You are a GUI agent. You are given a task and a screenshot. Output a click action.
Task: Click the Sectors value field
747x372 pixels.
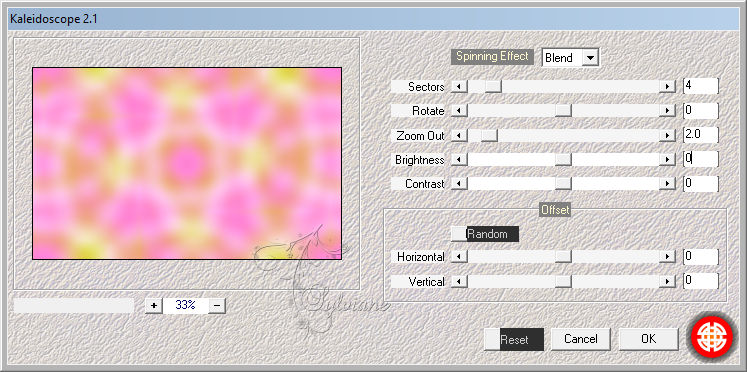coord(700,86)
